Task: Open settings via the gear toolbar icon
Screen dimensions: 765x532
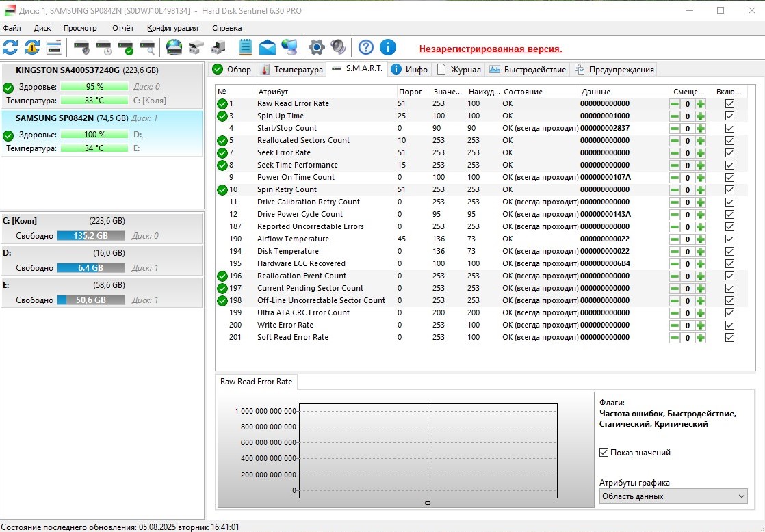Action: tap(316, 47)
